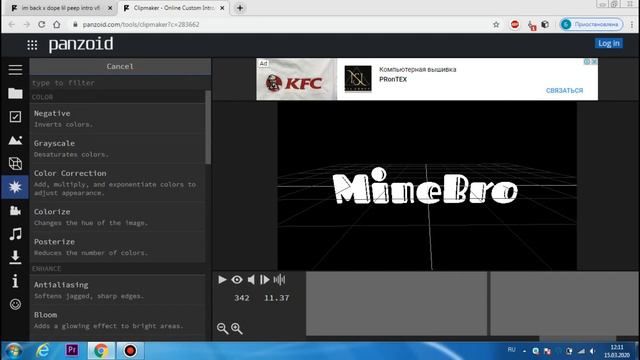Click the СВЯЗАТЬСЯ ad link
This screenshot has height=360, width=640.
click(564, 91)
